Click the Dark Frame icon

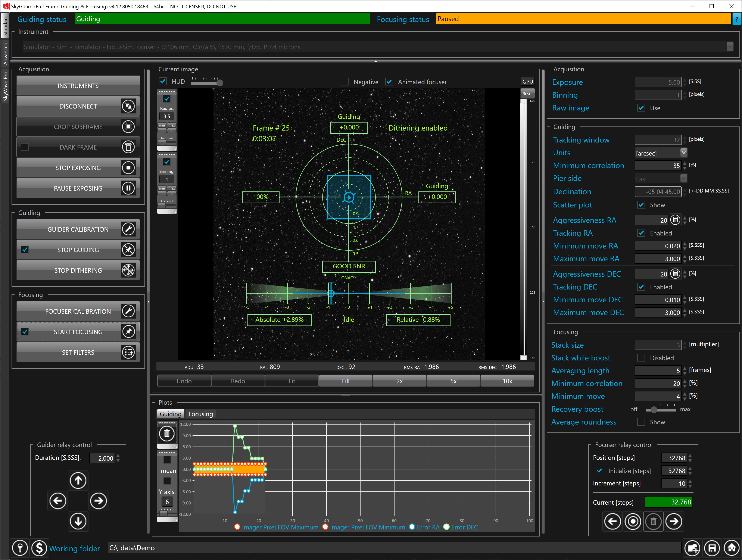[x=128, y=147]
